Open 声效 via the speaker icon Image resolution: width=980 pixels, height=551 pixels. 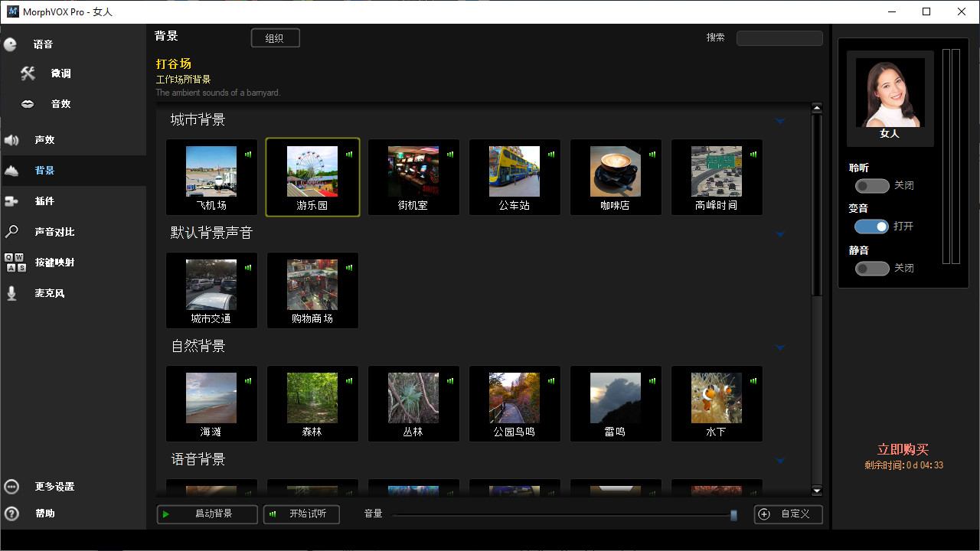point(11,140)
